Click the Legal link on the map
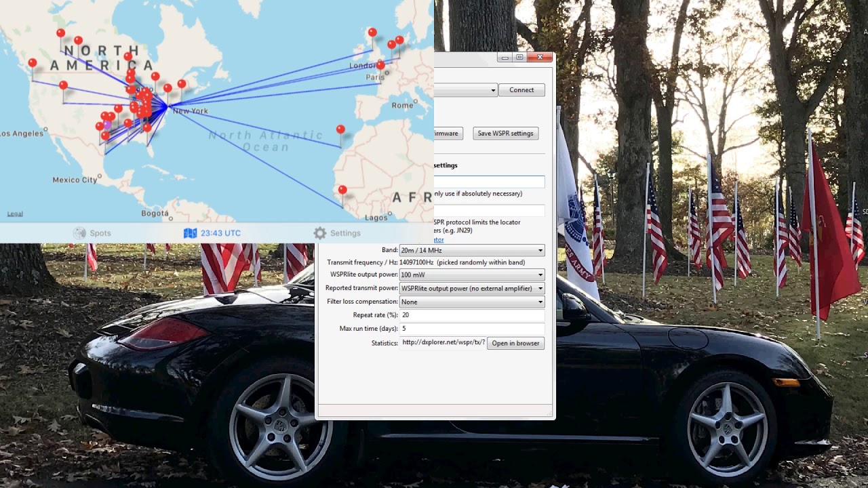This screenshot has width=868, height=488. pos(15,213)
